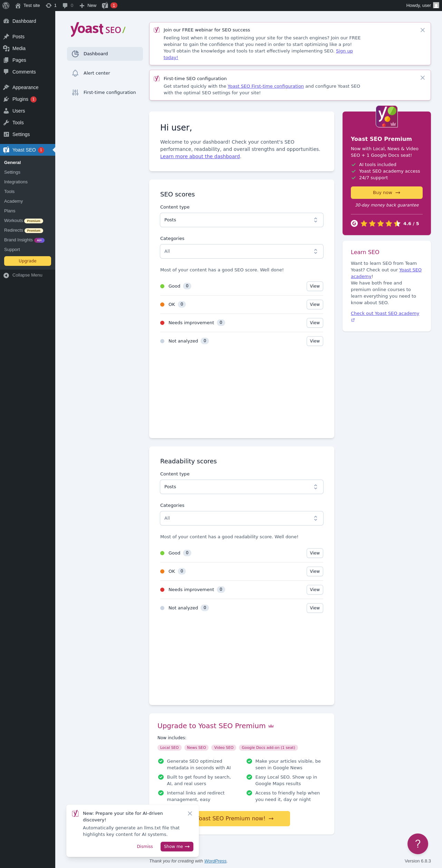Open SEO scores Categories dropdown
Image resolution: width=442 pixels, height=868 pixels.
pyautogui.click(x=242, y=251)
